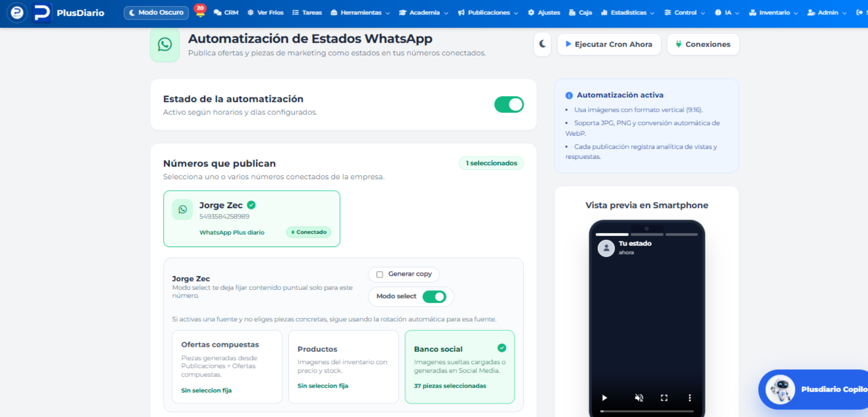Toggle Estado de la automatización switch
This screenshot has height=417, width=868.
click(x=509, y=104)
